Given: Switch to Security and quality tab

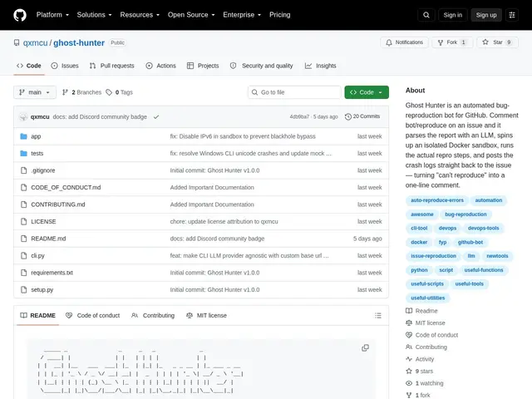Looking at the screenshot, I should (x=261, y=66).
